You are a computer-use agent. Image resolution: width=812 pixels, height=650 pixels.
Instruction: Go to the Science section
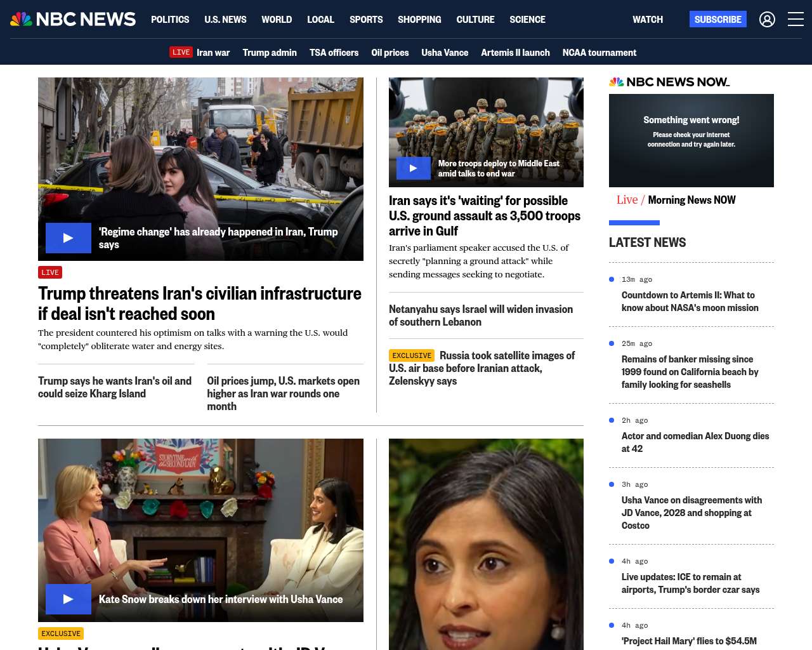(527, 20)
